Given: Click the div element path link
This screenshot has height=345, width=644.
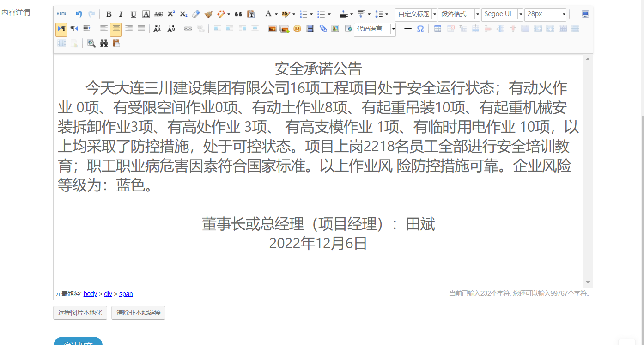Looking at the screenshot, I should click(108, 294).
